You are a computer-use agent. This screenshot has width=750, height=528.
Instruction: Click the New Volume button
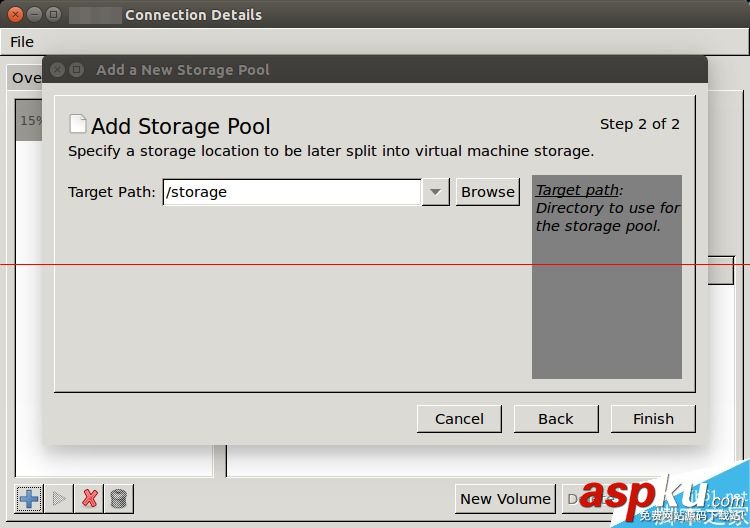(x=505, y=499)
